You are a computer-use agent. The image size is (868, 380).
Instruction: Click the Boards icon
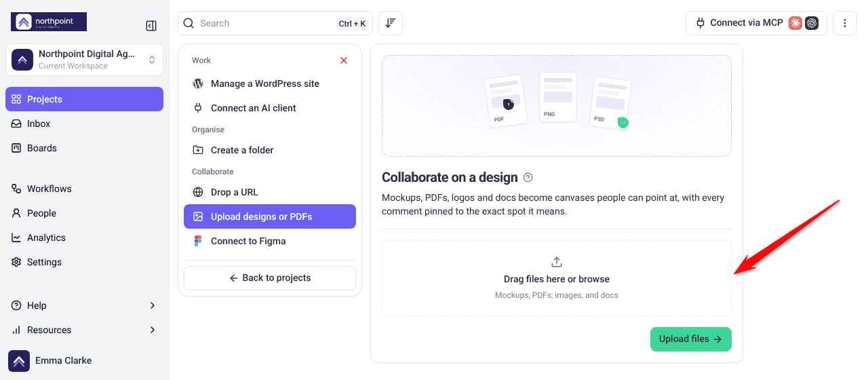click(16, 148)
